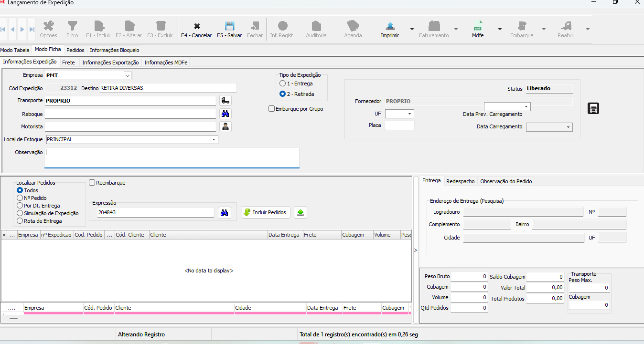
Task: Expand the UF dropdown
Action: coord(409,114)
